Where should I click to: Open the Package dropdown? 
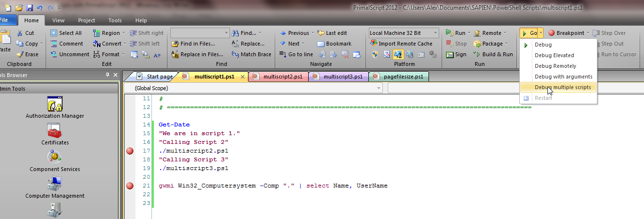click(x=507, y=44)
